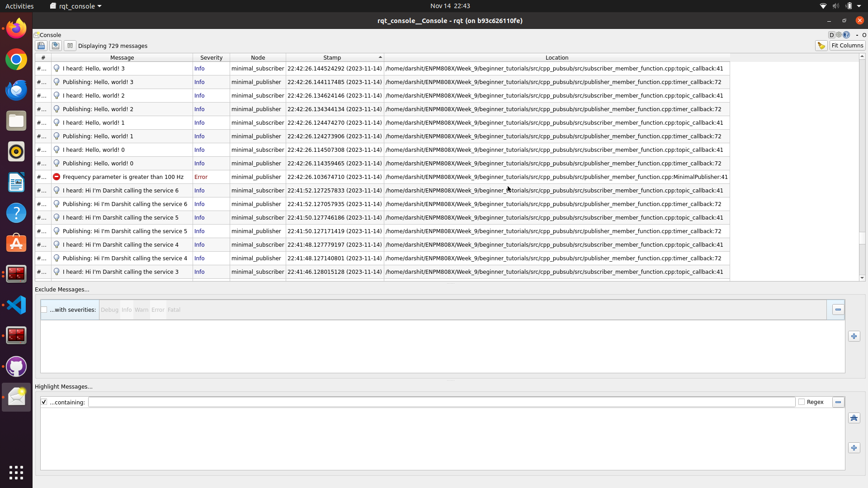
Task: Click the load messages file icon
Action: [41, 46]
